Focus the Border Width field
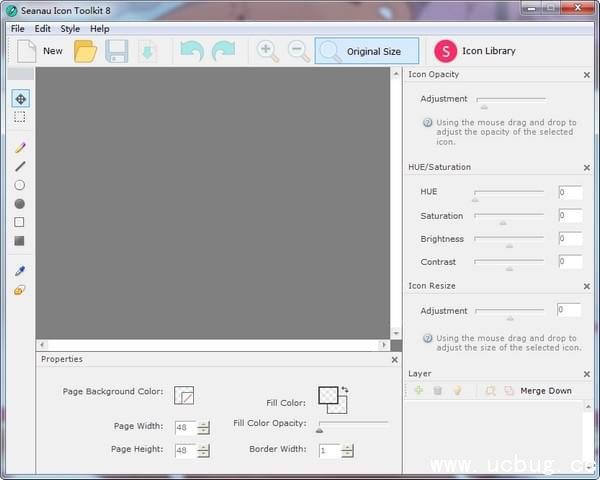This screenshot has height=480, width=600. coord(330,451)
